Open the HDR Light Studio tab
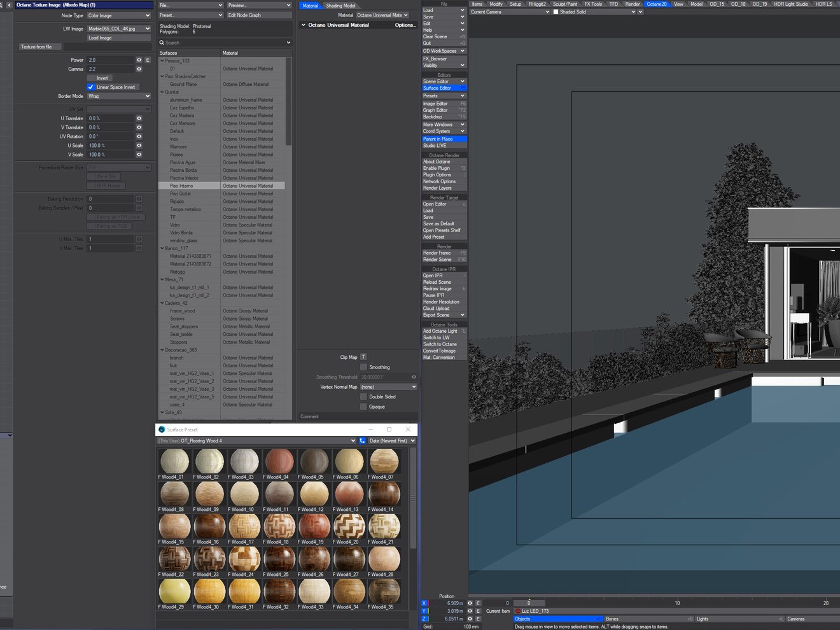Image resolution: width=840 pixels, height=630 pixels. coord(791,4)
